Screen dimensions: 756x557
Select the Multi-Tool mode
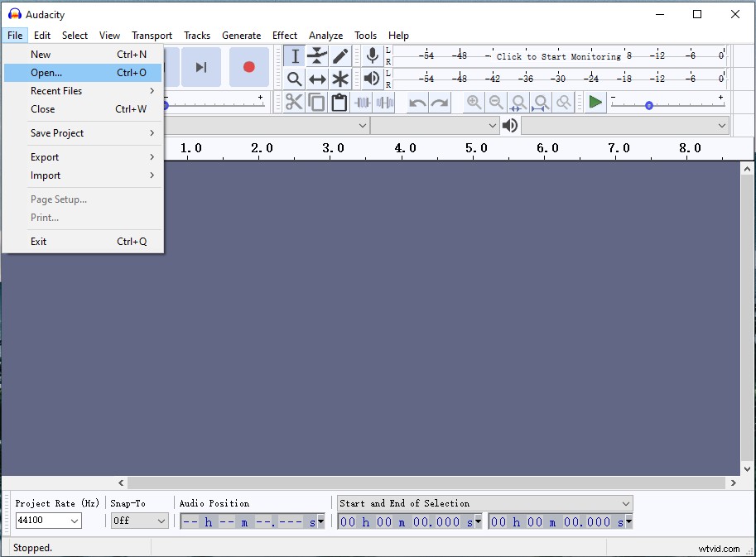click(x=340, y=79)
